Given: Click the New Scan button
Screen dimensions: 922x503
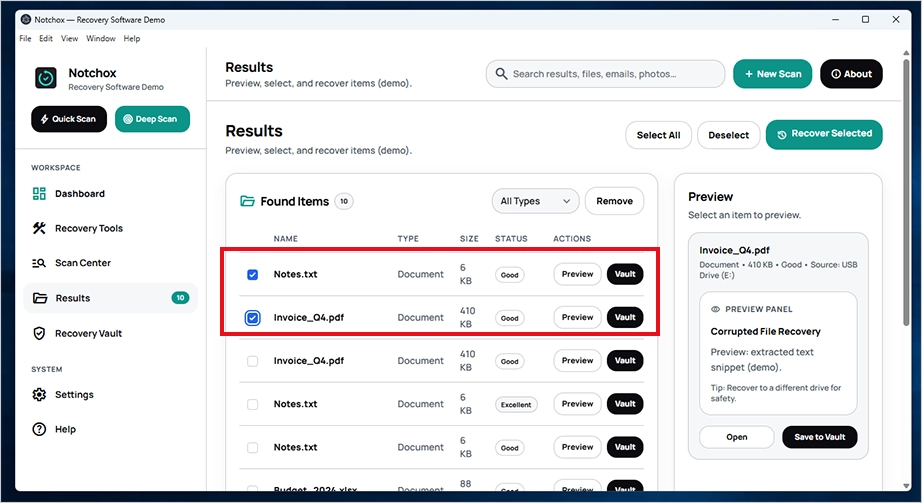Looking at the screenshot, I should [772, 74].
